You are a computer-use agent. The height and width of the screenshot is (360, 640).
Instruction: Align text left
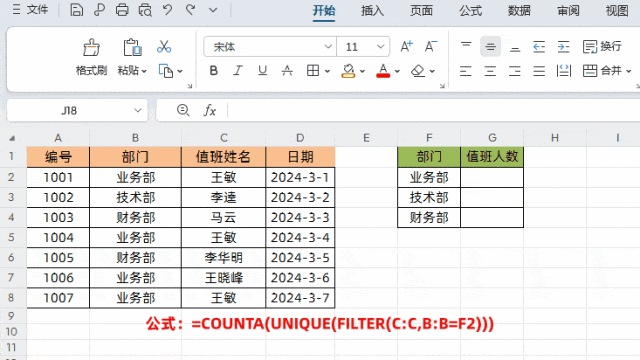coord(466,71)
